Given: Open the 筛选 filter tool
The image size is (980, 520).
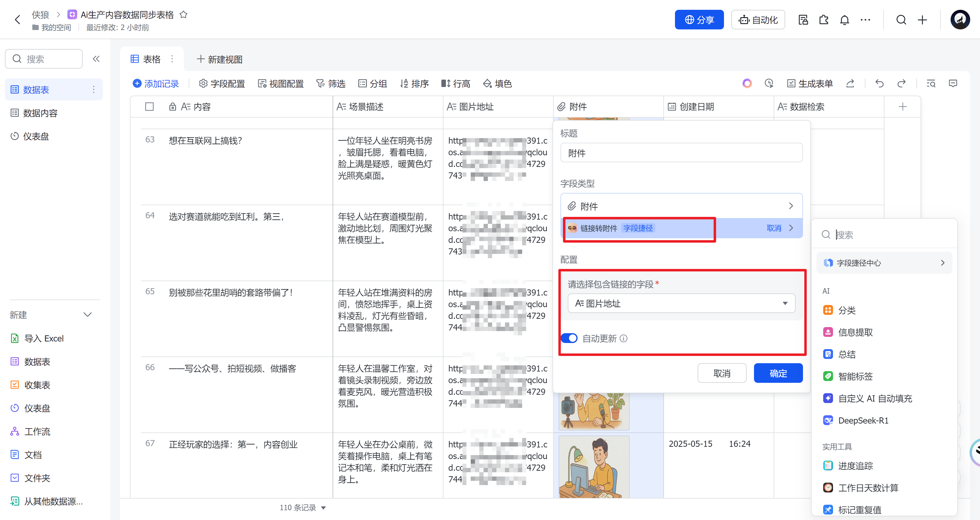Looking at the screenshot, I should click(x=331, y=84).
